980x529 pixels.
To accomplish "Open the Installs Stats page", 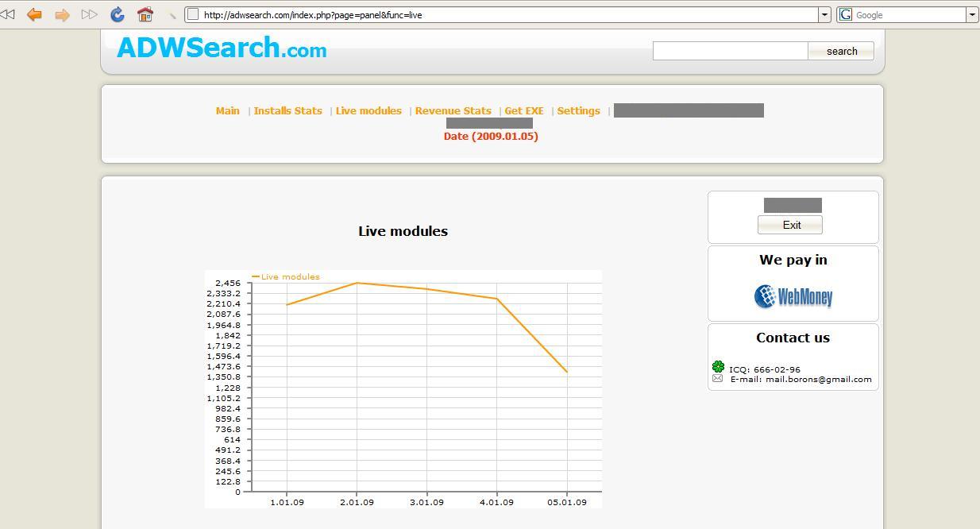I will (x=287, y=110).
